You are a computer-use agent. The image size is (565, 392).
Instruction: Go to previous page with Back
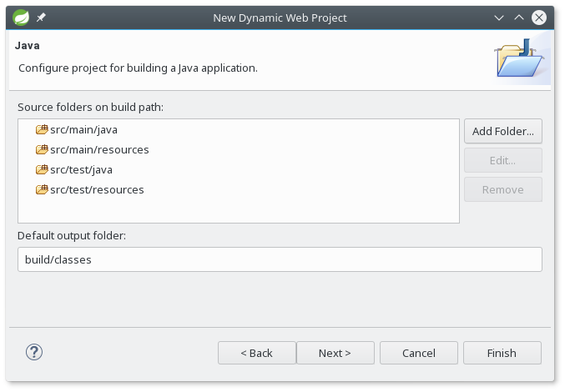pos(256,353)
